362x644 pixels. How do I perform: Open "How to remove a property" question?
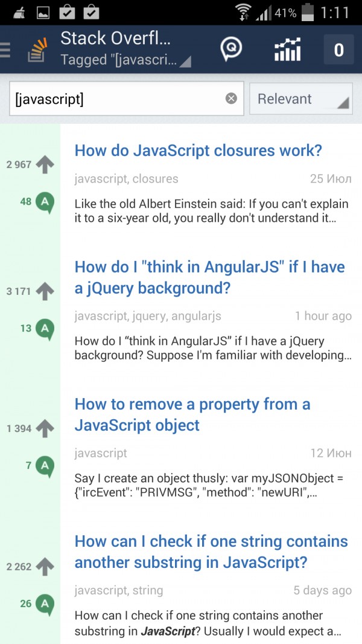tap(192, 414)
